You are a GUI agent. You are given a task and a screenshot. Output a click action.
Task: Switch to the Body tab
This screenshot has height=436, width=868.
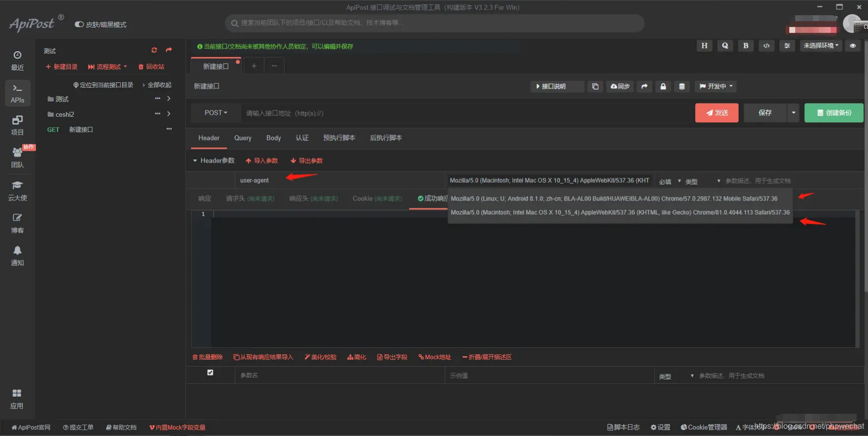(x=273, y=138)
